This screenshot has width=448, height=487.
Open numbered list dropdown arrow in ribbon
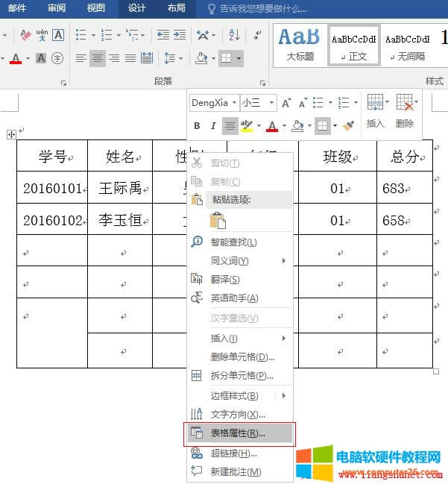(x=119, y=35)
